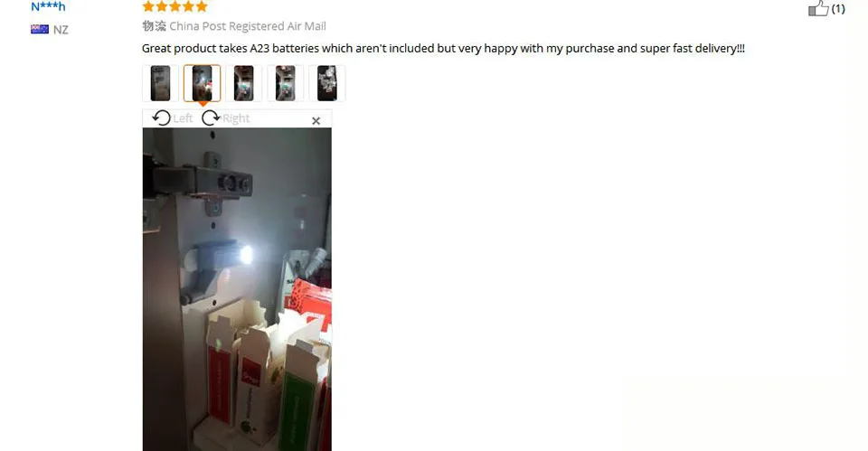Open the fifth review photo thumbnail
The height and width of the screenshot is (451, 868).
326,83
